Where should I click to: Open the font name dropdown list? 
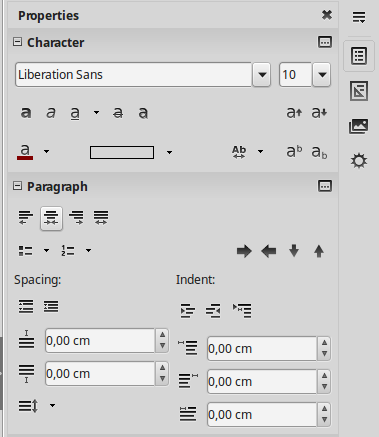tap(262, 75)
